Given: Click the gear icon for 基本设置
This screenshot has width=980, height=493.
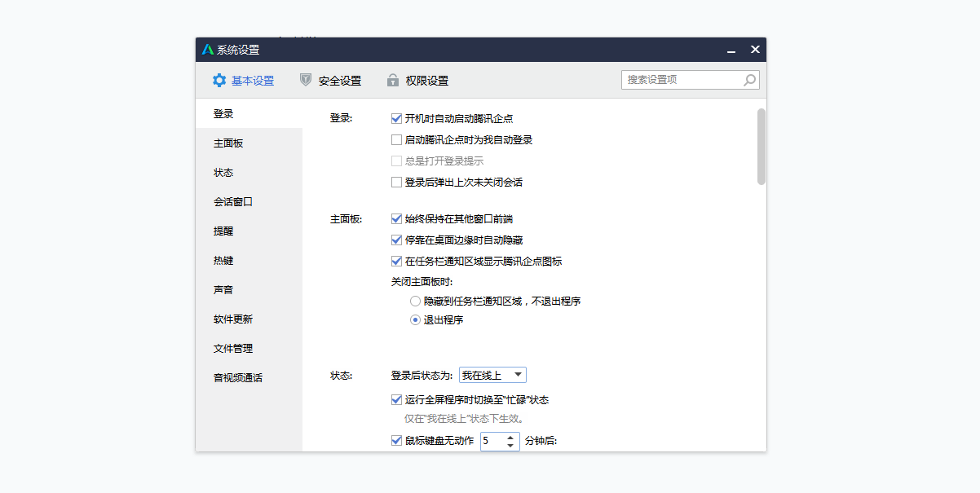Looking at the screenshot, I should coord(219,81).
